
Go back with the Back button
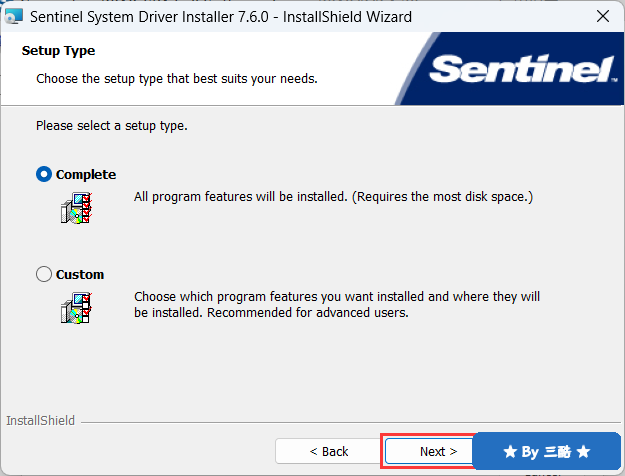[328, 451]
